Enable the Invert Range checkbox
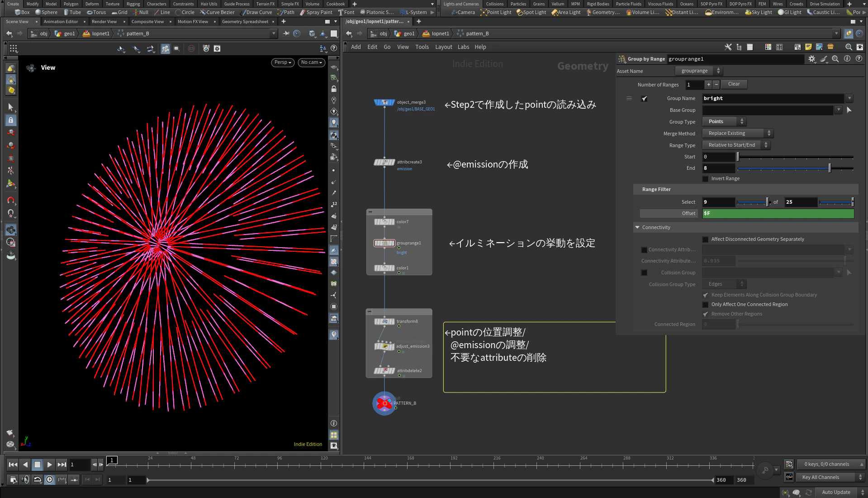 pyautogui.click(x=705, y=179)
